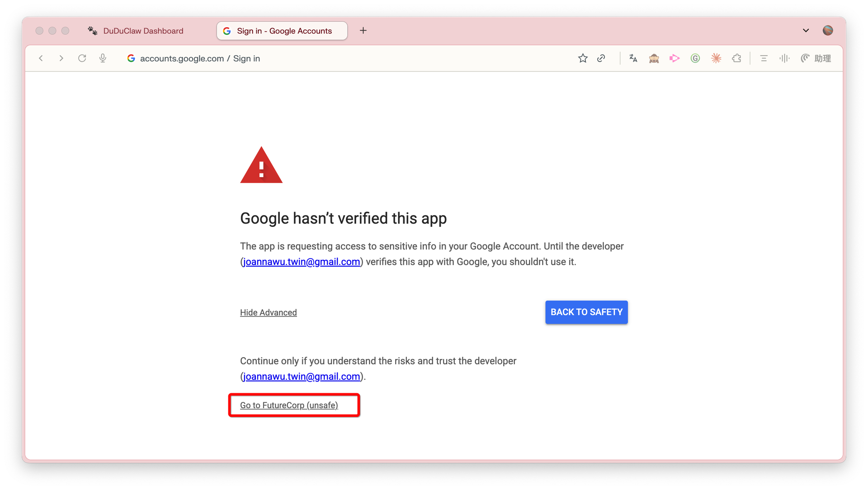Go back to previous page
Screen dimensions: 868x490
(41, 58)
